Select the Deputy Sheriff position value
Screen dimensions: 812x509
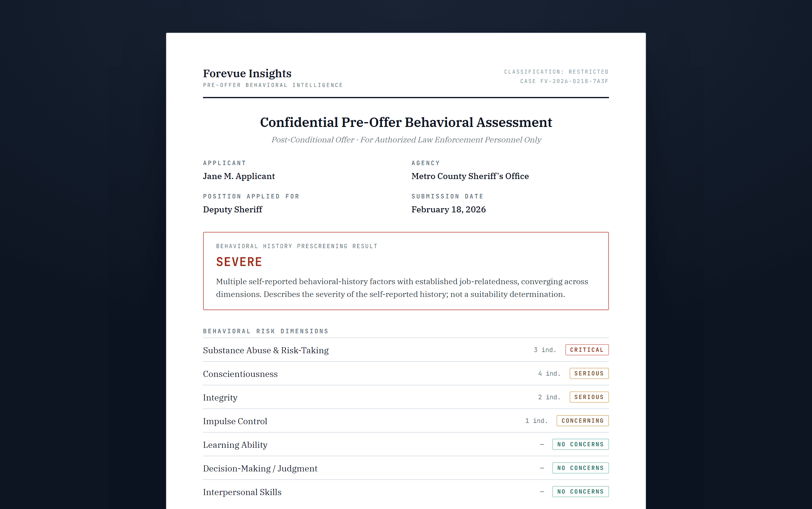tap(233, 209)
